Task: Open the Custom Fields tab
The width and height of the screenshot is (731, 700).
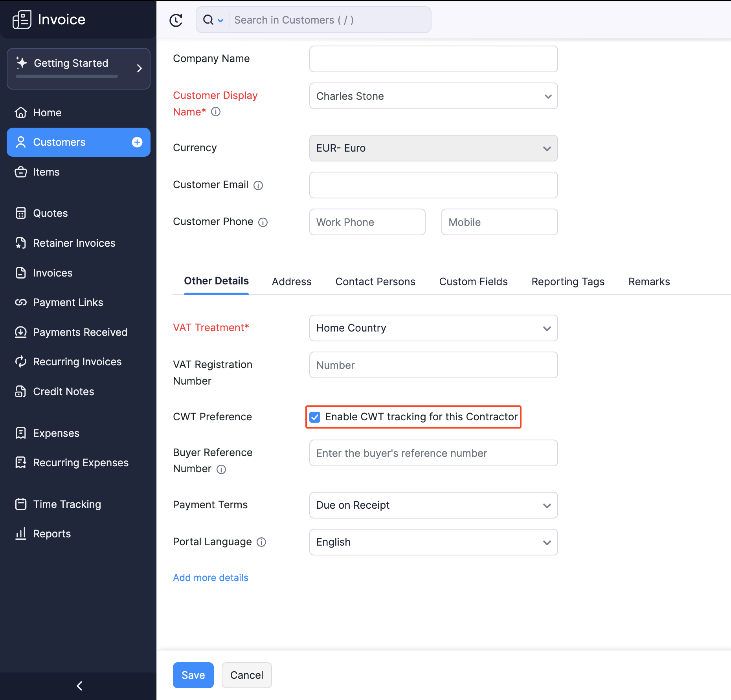Action: (x=473, y=281)
